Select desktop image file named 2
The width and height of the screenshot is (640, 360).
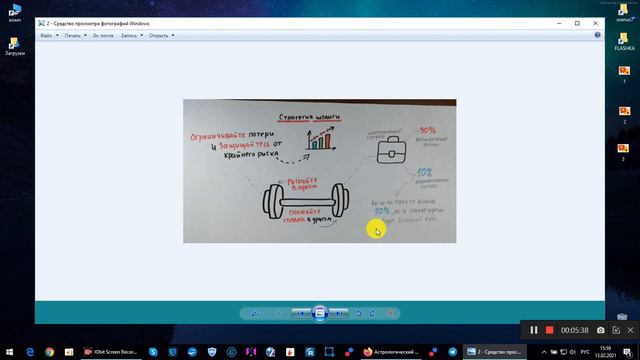(624, 114)
